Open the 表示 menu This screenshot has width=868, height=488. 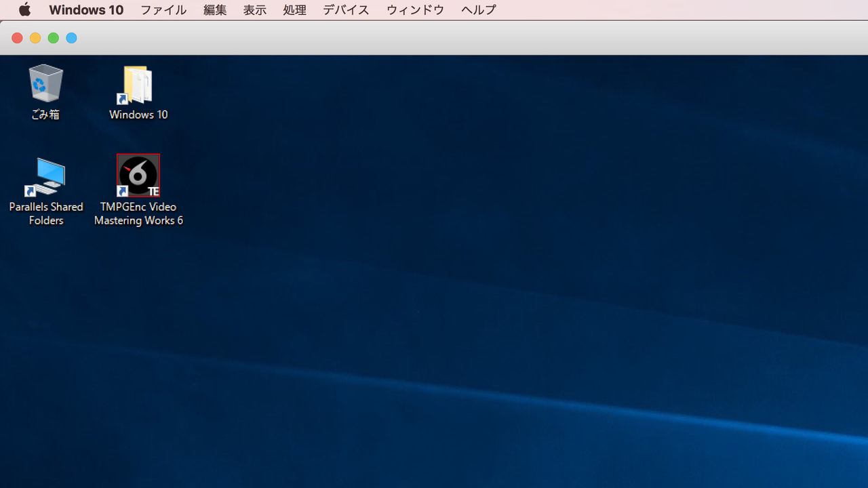255,10
